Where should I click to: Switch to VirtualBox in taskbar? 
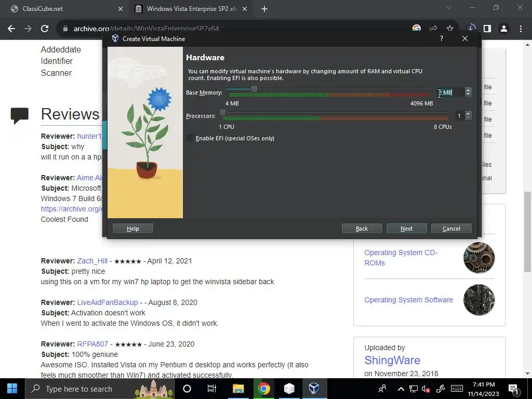click(x=314, y=389)
